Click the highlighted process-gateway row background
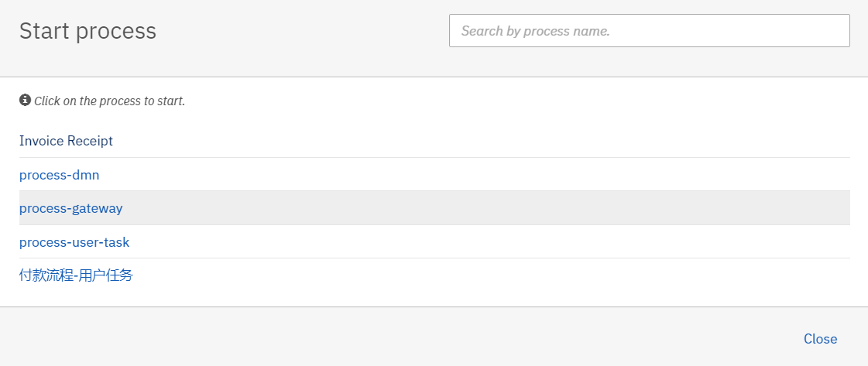This screenshot has height=366, width=868. point(434,208)
